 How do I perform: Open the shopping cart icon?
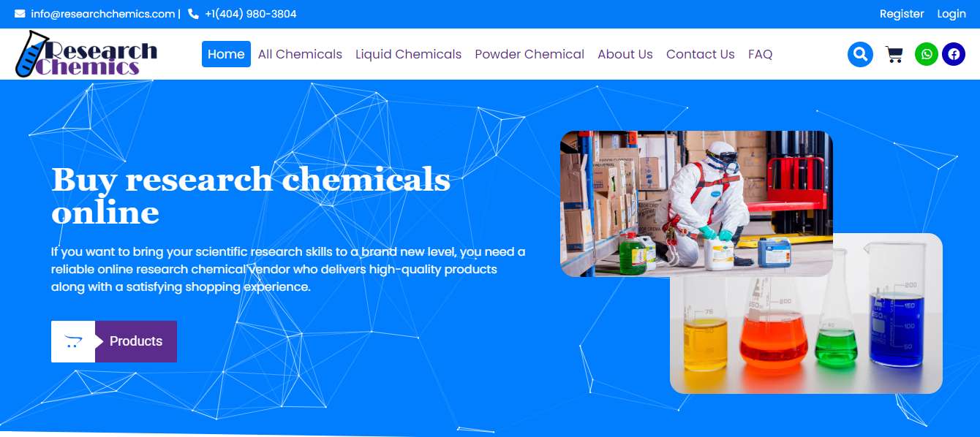tap(894, 55)
